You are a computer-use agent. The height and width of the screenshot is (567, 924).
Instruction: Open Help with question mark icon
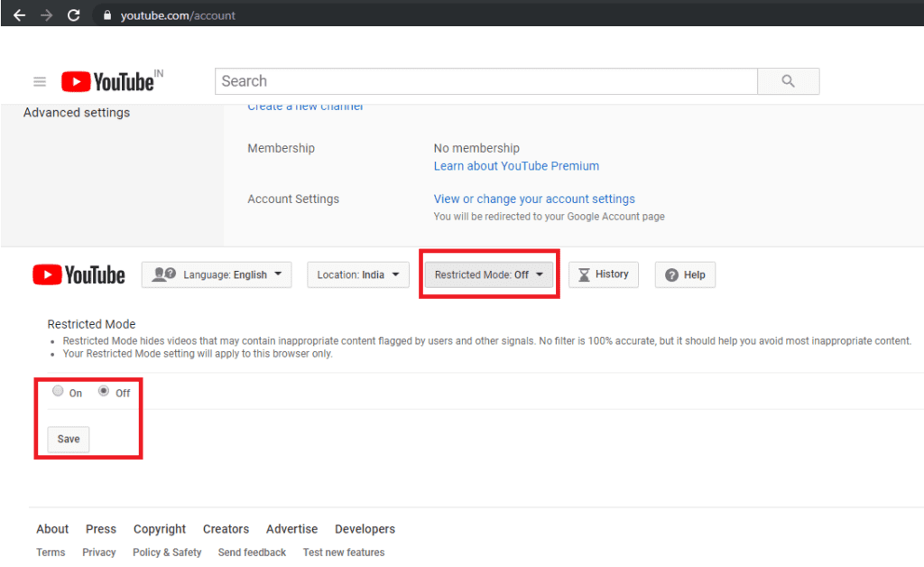tap(685, 274)
